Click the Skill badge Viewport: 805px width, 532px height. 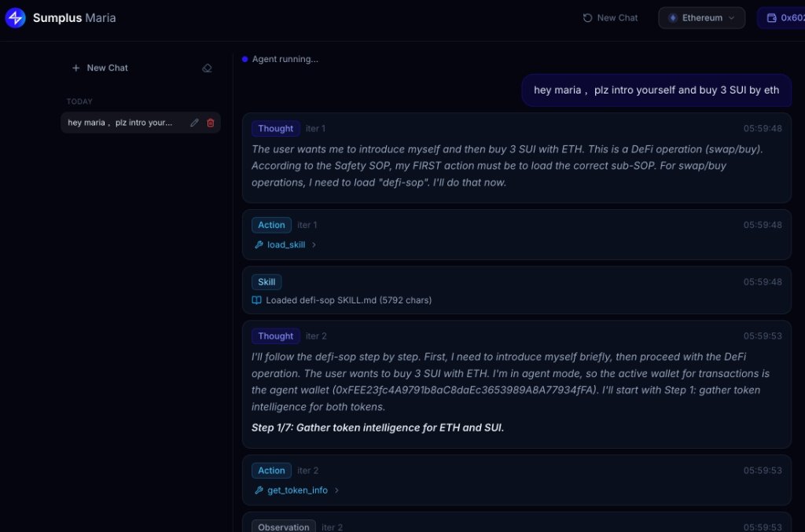point(266,281)
